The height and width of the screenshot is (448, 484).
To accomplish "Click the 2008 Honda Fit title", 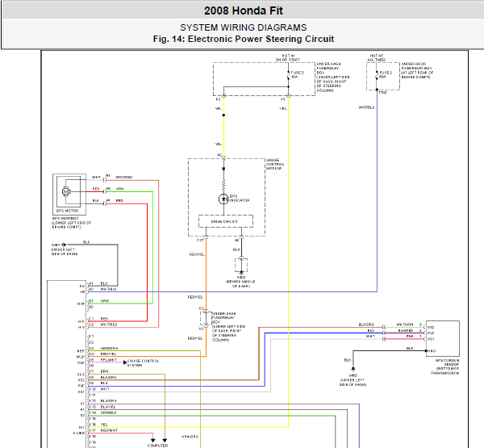I will coord(244,10).
